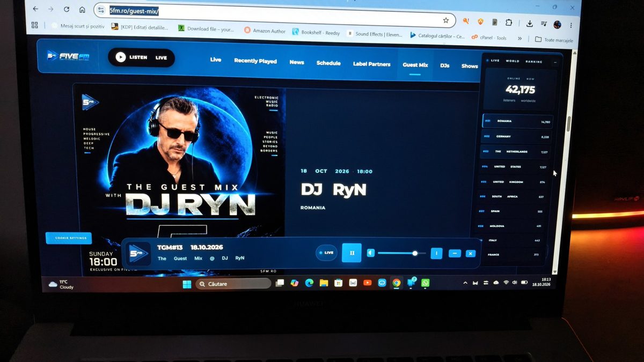The height and width of the screenshot is (362, 644).
Task: Click the 5FM thumbnail in player bar
Action: [139, 253]
